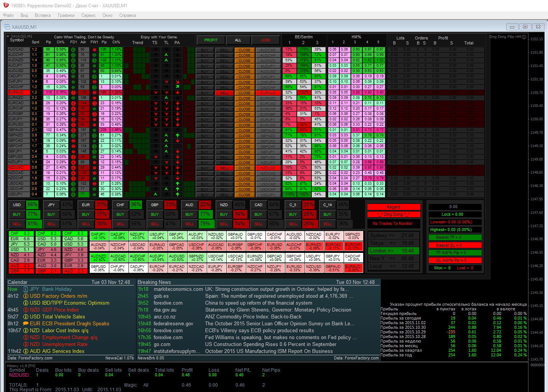Click info icon for NZD GDT Price Index

(x=26, y=310)
